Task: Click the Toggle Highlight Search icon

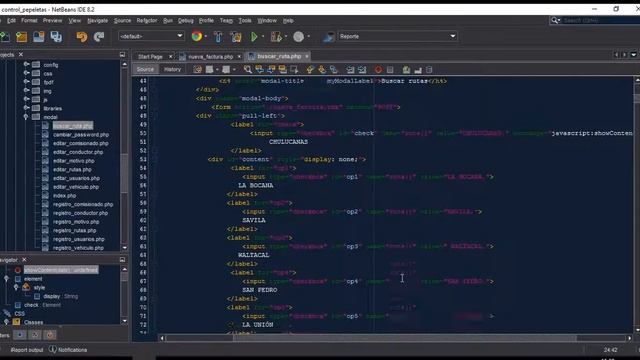Action: [x=282, y=69]
